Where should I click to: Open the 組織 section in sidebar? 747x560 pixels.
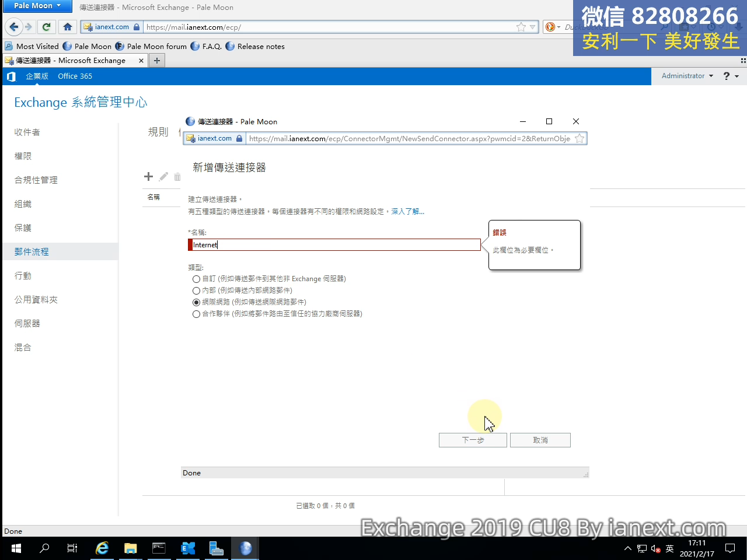click(23, 204)
